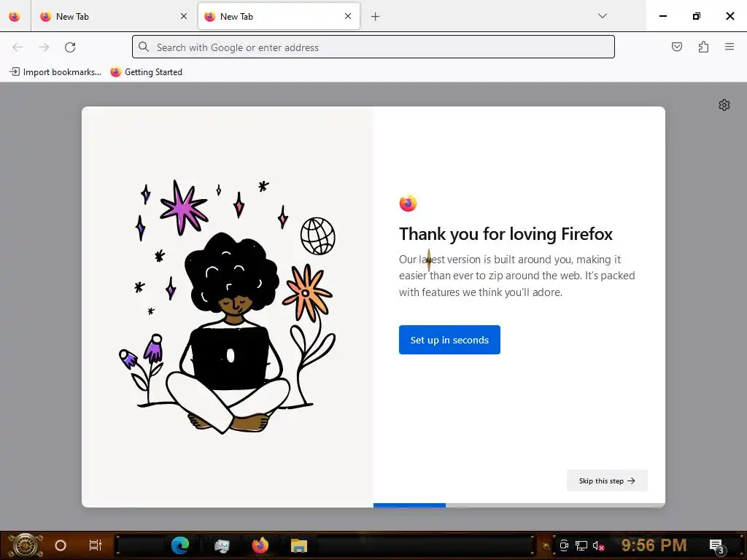Launch Microsoft Edge from the taskbar

180,545
